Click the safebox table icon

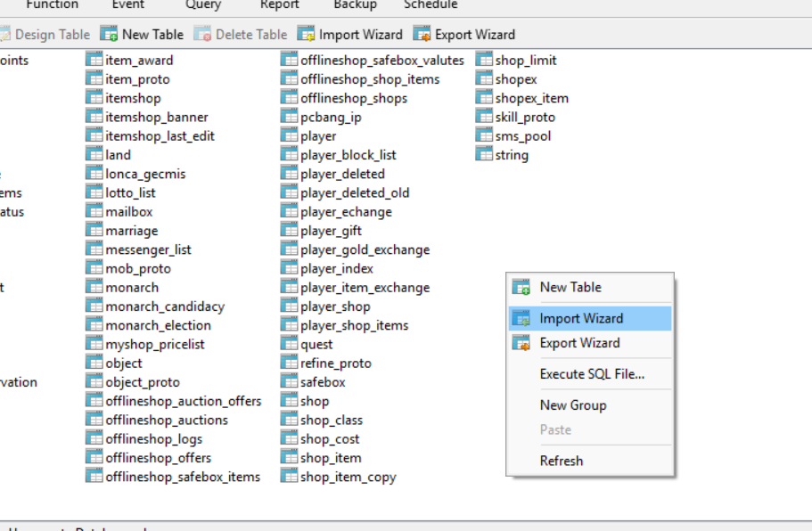coord(289,382)
